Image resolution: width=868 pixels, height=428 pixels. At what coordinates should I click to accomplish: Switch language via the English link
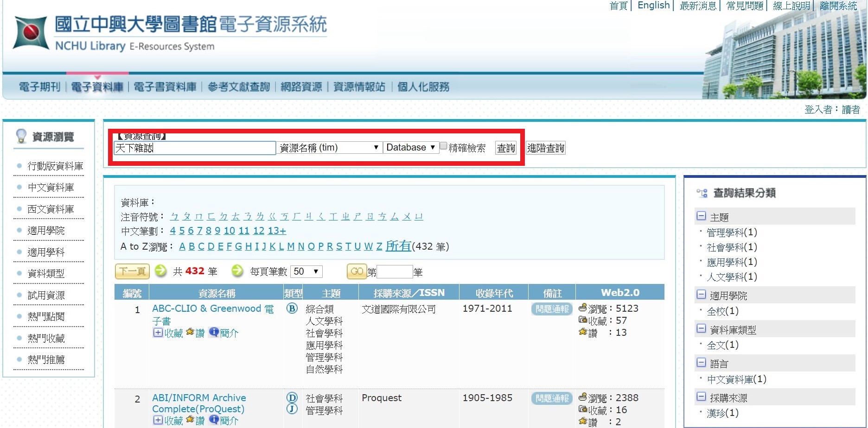pyautogui.click(x=654, y=5)
